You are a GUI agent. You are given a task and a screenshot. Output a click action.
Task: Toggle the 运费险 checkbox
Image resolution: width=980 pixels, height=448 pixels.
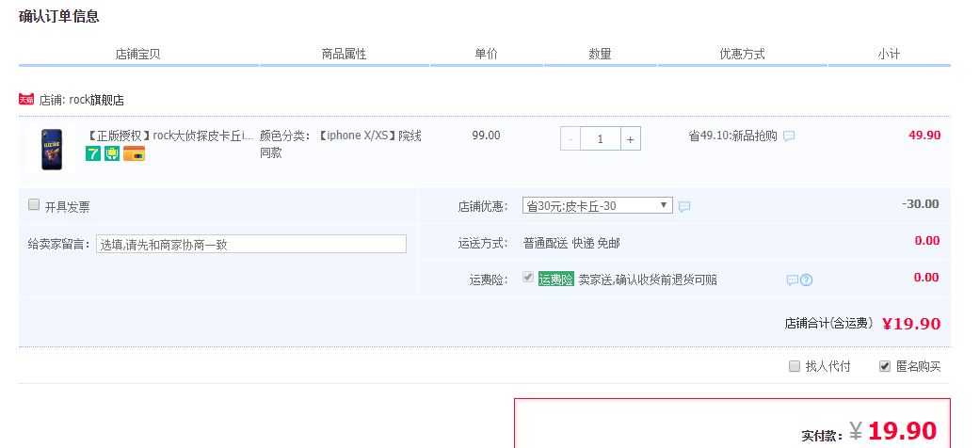(528, 277)
